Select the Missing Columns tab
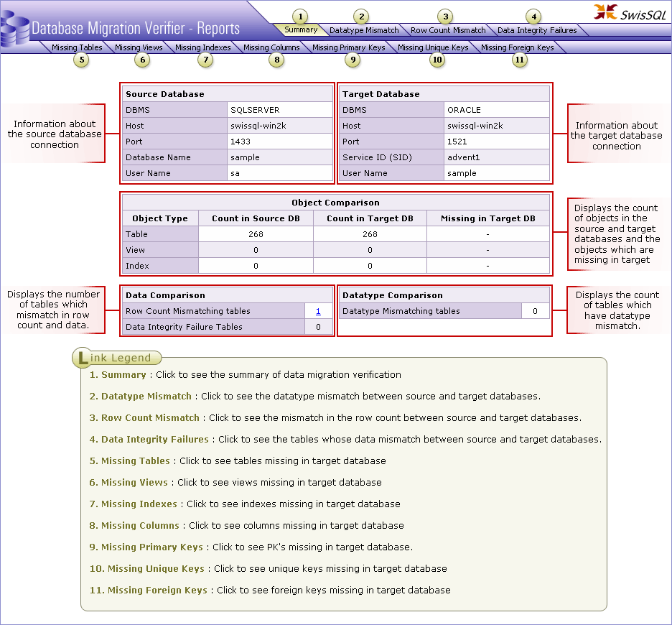This screenshot has width=672, height=625. tap(271, 47)
